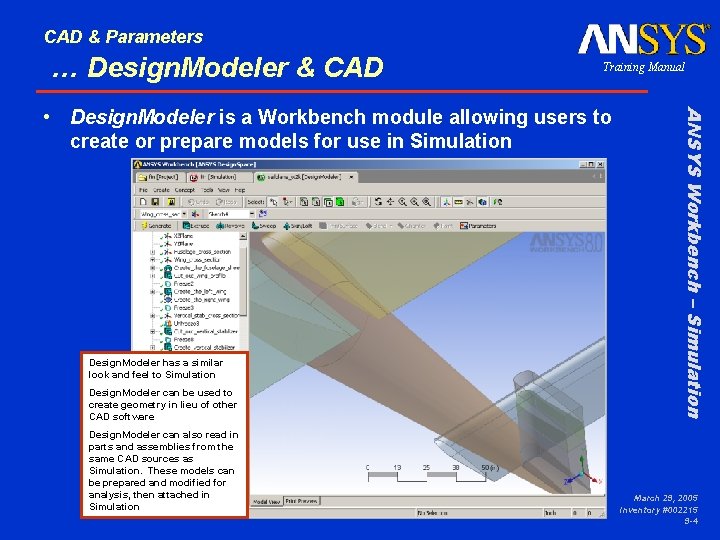Expand the Vertical_stab_cross_section tree node

[x=152, y=315]
